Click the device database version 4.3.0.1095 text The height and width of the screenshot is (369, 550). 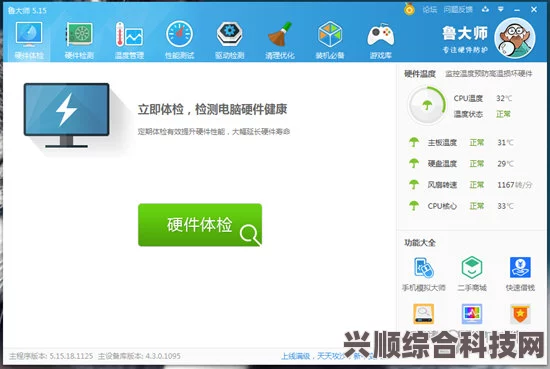click(x=139, y=356)
